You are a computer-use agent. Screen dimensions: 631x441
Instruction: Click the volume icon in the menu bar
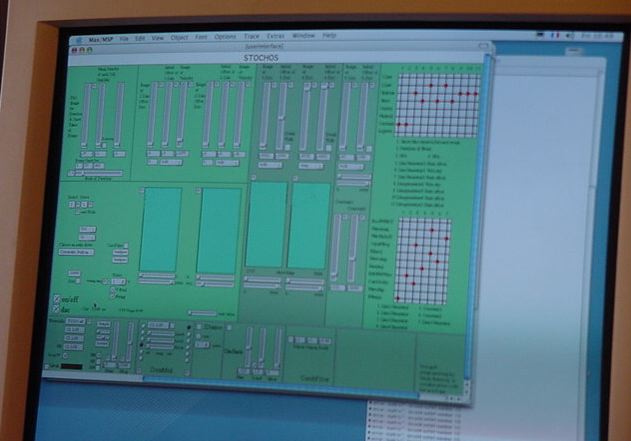pyautogui.click(x=570, y=36)
